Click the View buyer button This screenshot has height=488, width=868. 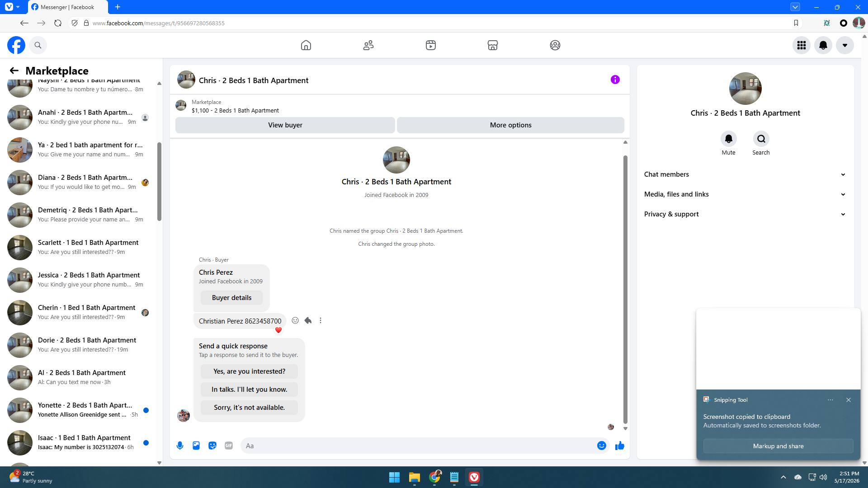pyautogui.click(x=285, y=125)
